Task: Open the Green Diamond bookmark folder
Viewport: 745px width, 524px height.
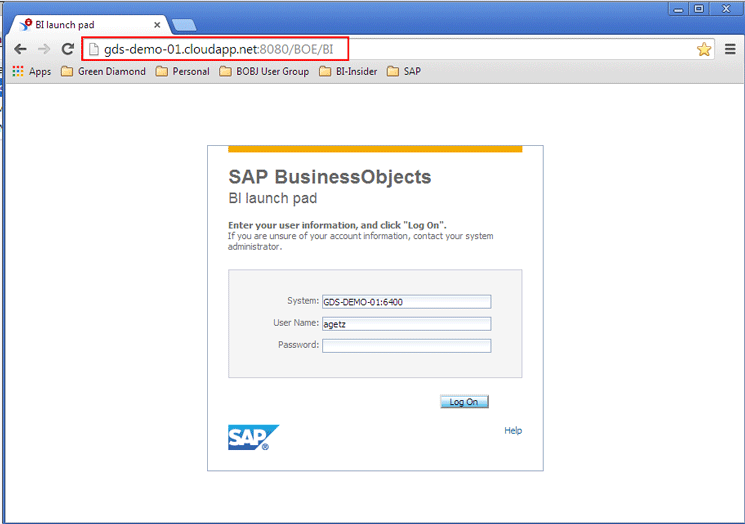Action: [x=103, y=71]
